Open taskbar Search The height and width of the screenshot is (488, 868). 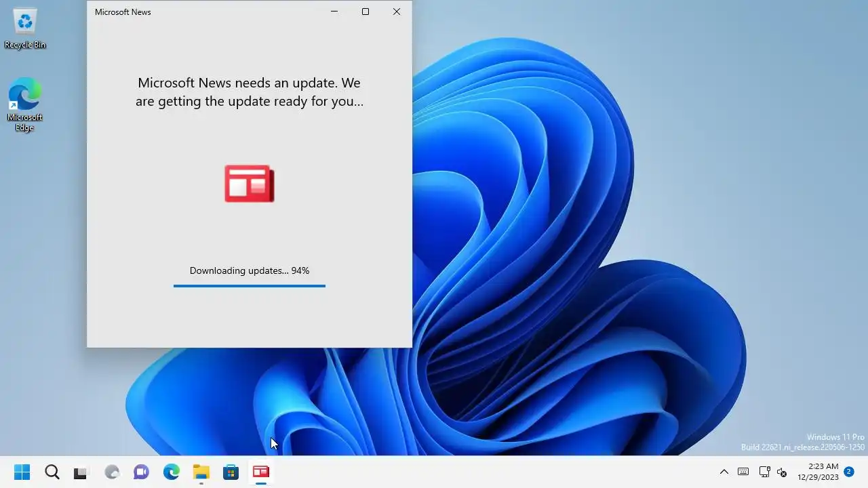coord(52,472)
